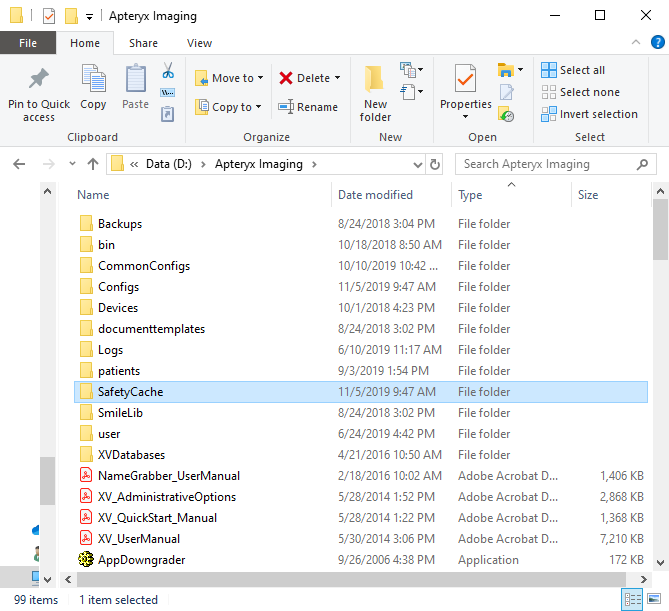Click Invert selection button
The height and width of the screenshot is (611, 669).
pos(590,114)
